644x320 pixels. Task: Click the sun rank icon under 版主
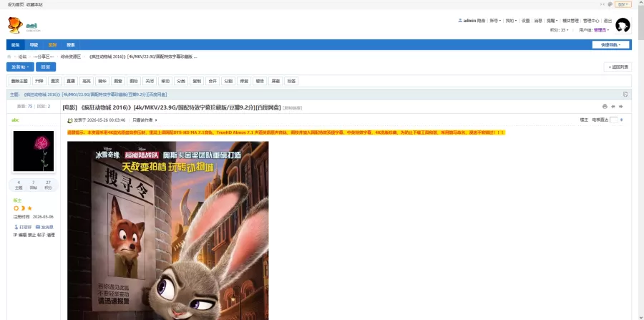(16, 208)
